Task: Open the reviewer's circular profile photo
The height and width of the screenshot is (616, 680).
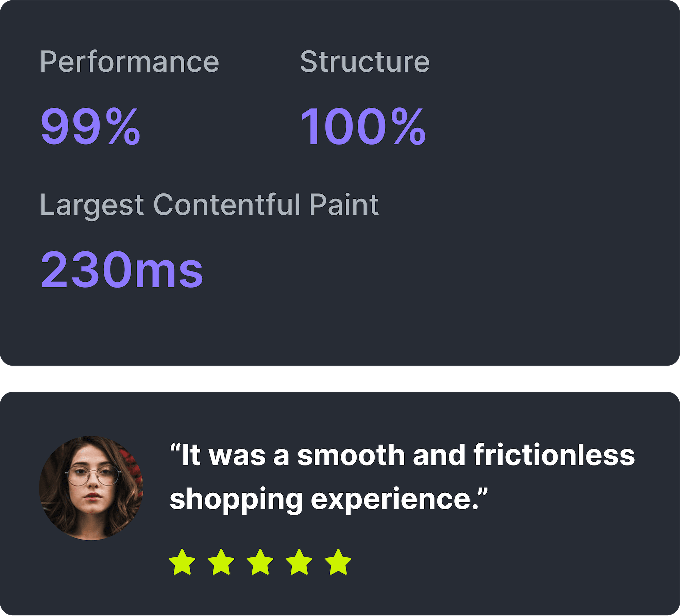Action: tap(91, 488)
